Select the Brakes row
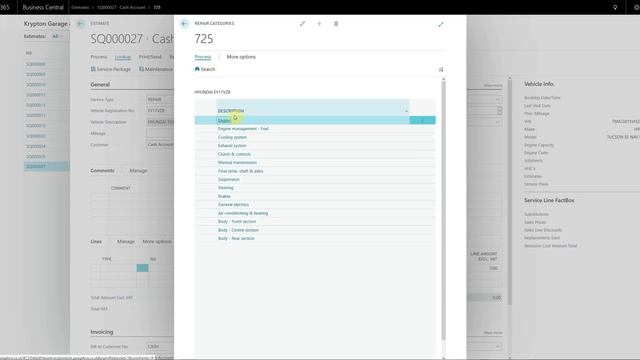 tap(315, 196)
